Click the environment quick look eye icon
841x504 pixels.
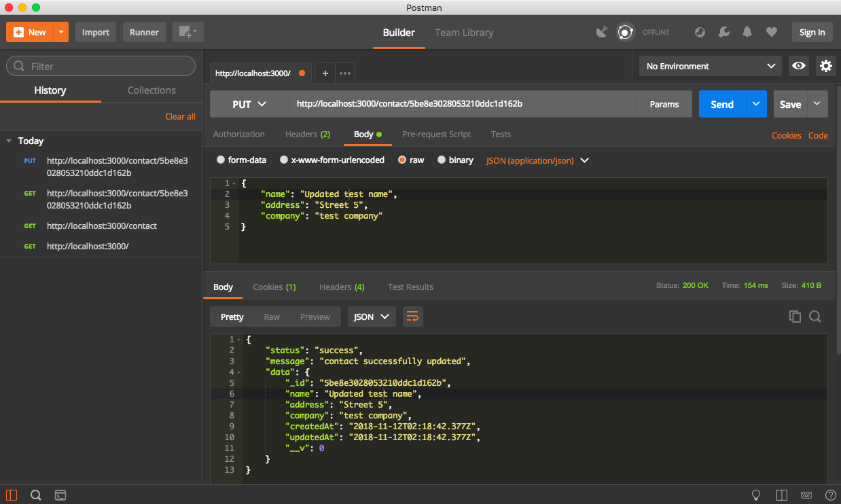coord(799,66)
